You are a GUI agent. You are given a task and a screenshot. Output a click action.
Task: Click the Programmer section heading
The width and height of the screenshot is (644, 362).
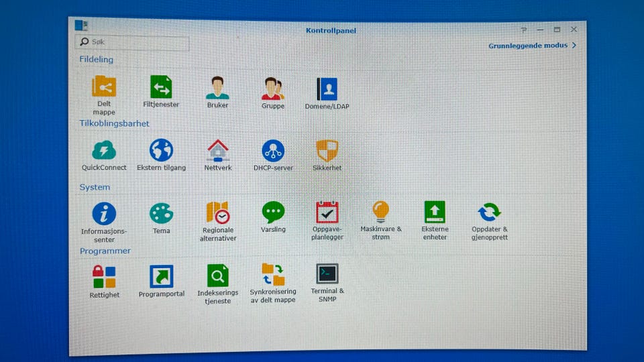click(105, 251)
